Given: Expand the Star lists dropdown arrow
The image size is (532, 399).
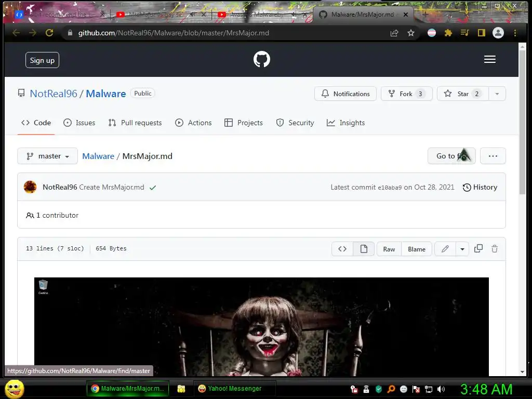Looking at the screenshot, I should pos(497,94).
